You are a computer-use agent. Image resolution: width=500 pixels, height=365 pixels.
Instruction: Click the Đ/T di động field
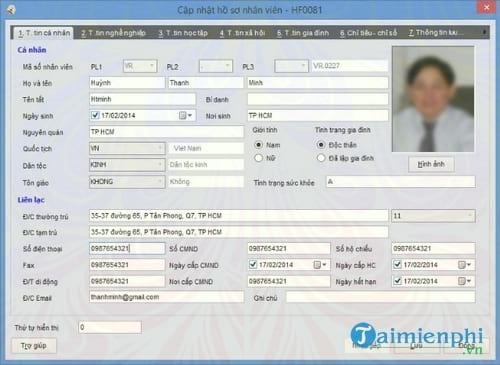click(127, 281)
